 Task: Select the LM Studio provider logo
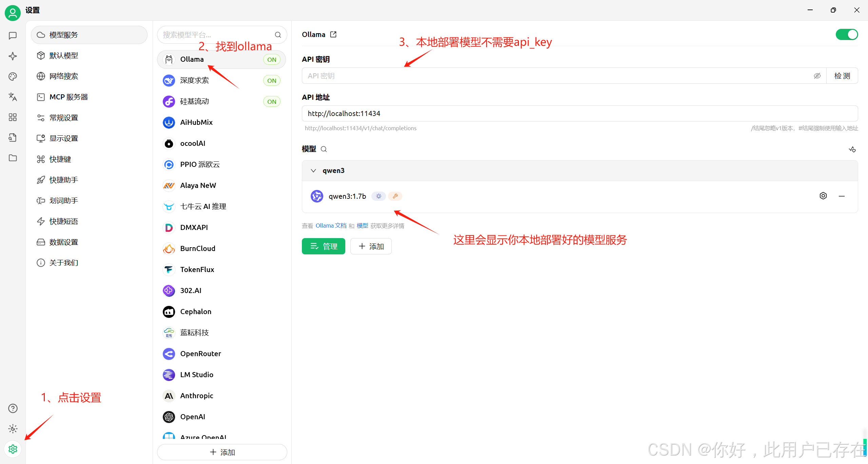click(x=169, y=375)
